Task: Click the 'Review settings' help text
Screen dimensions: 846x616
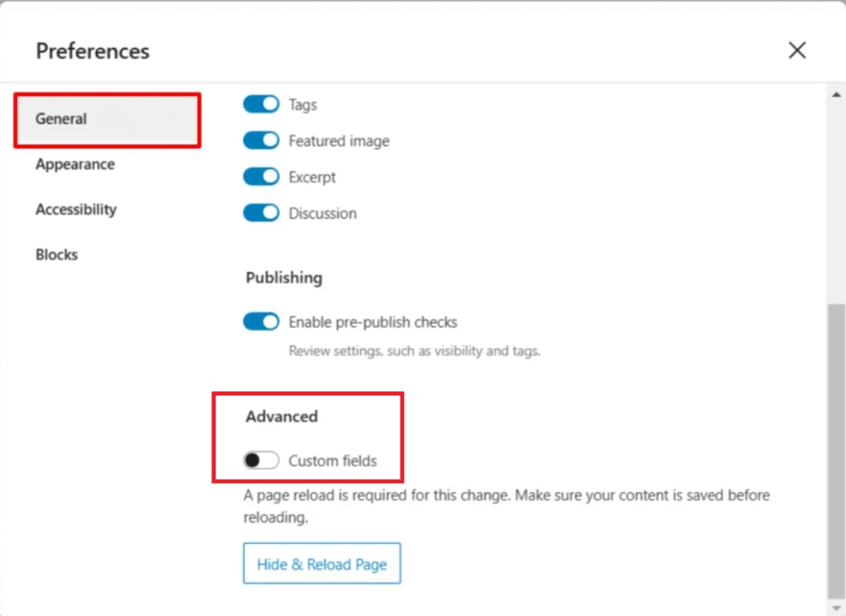Action: (x=415, y=351)
